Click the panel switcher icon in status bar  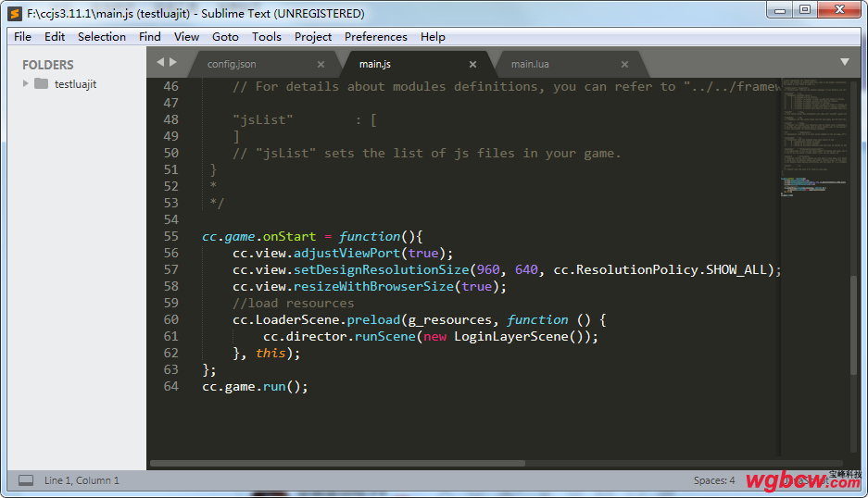click(26, 480)
